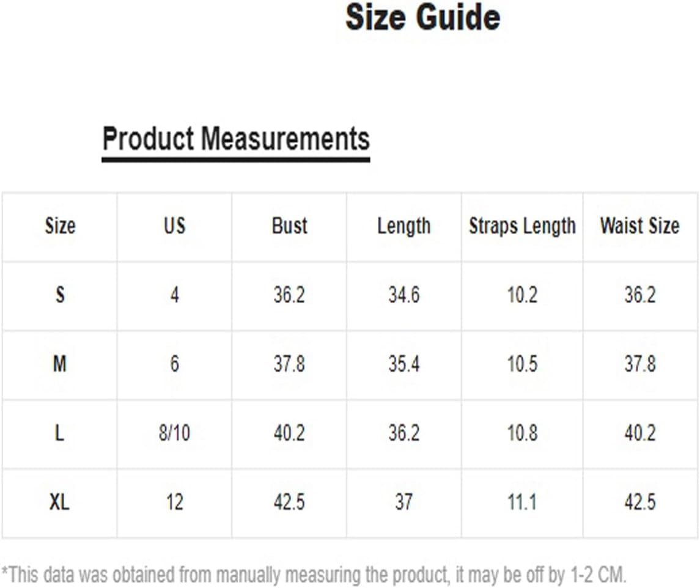Click the 10.5 straps length cell
Image resolution: width=700 pixels, height=588 pixels.
point(522,364)
